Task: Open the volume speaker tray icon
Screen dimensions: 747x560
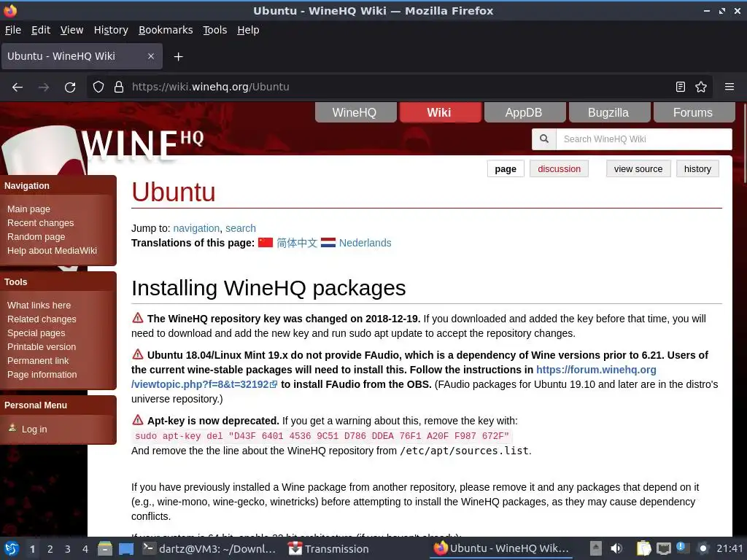Action: pos(616,548)
